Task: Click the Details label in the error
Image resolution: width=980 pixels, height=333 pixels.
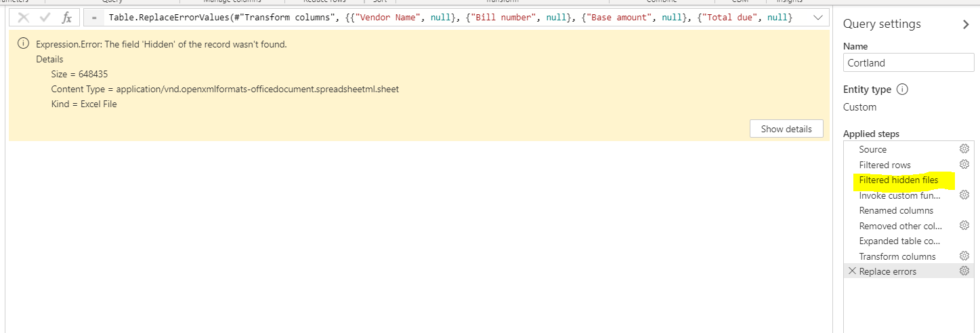Action: point(49,59)
